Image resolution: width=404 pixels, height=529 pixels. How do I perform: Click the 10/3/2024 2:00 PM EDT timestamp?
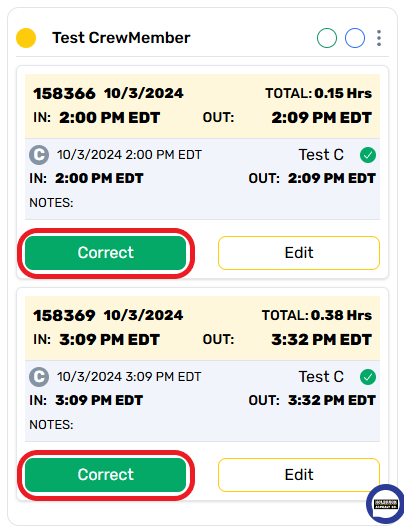point(129,155)
